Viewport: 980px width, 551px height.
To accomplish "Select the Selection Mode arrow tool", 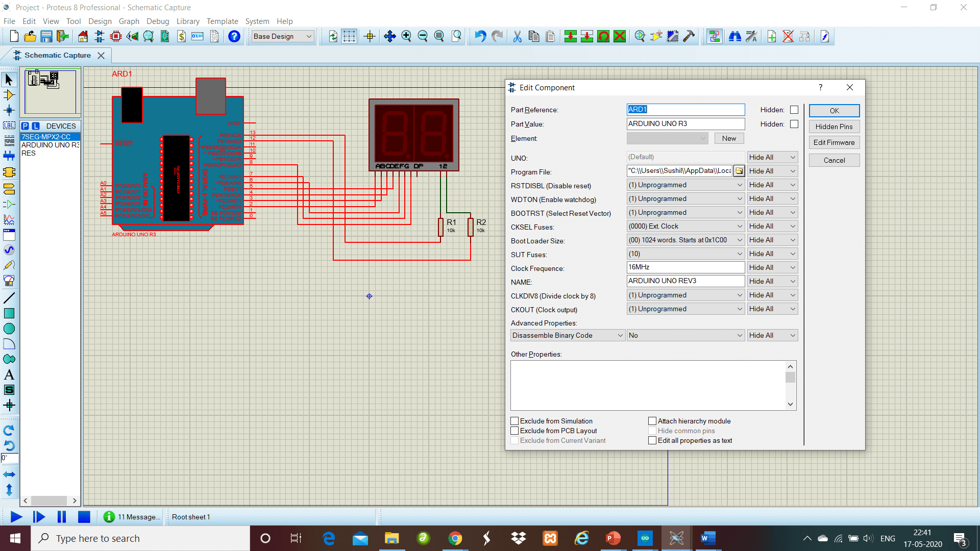I will pos(9,80).
